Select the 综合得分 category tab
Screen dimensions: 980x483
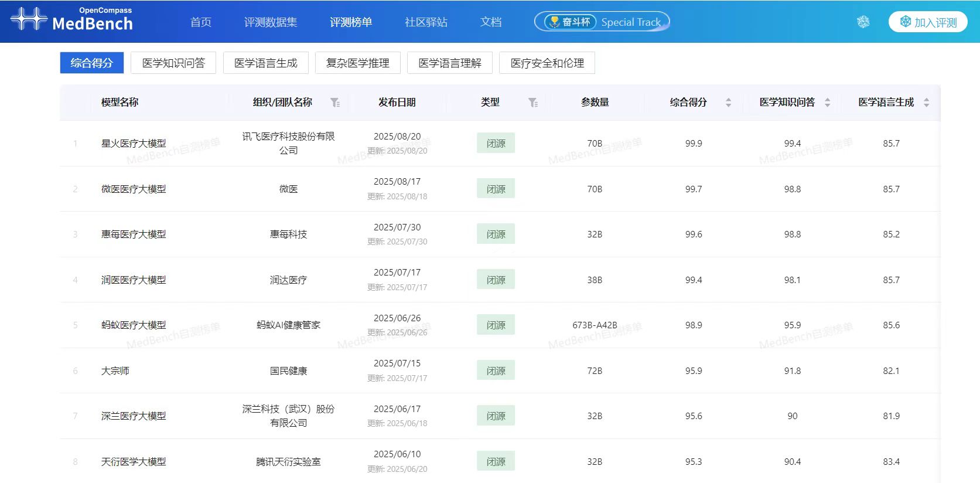(92, 63)
